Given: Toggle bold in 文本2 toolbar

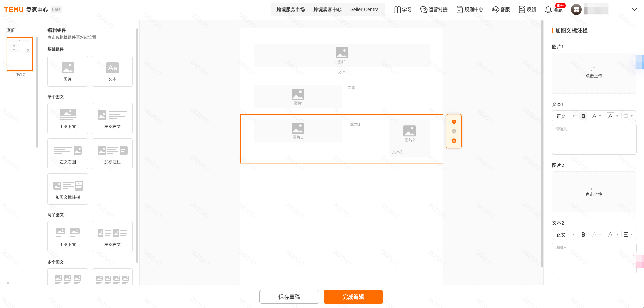Looking at the screenshot, I should 583,234.
